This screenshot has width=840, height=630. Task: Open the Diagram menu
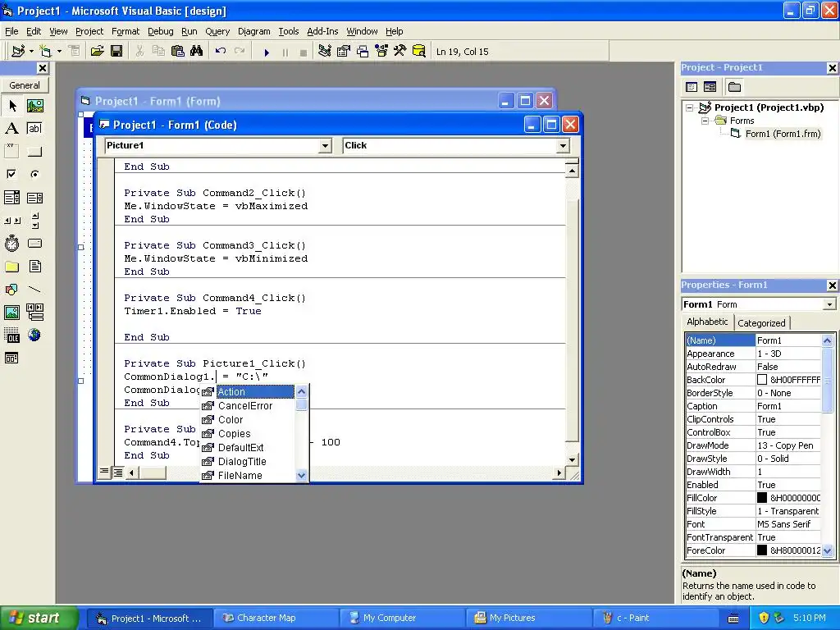pyautogui.click(x=254, y=32)
